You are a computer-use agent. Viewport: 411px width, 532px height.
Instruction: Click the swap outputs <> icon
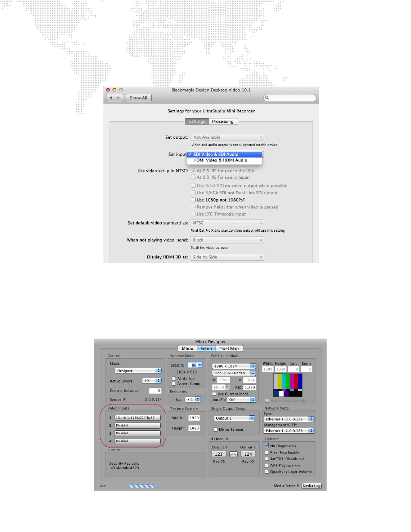[x=234, y=454]
